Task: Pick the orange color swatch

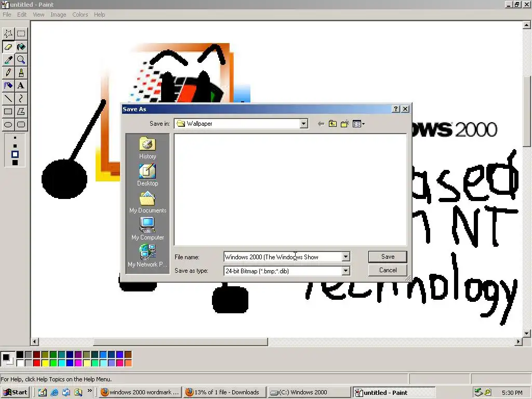Action: point(128,363)
